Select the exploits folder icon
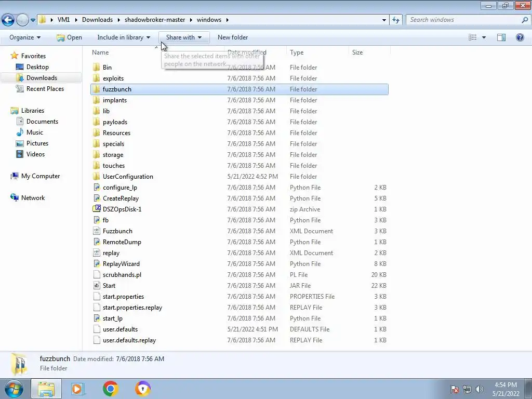Image resolution: width=532 pixels, height=399 pixels. [x=96, y=78]
